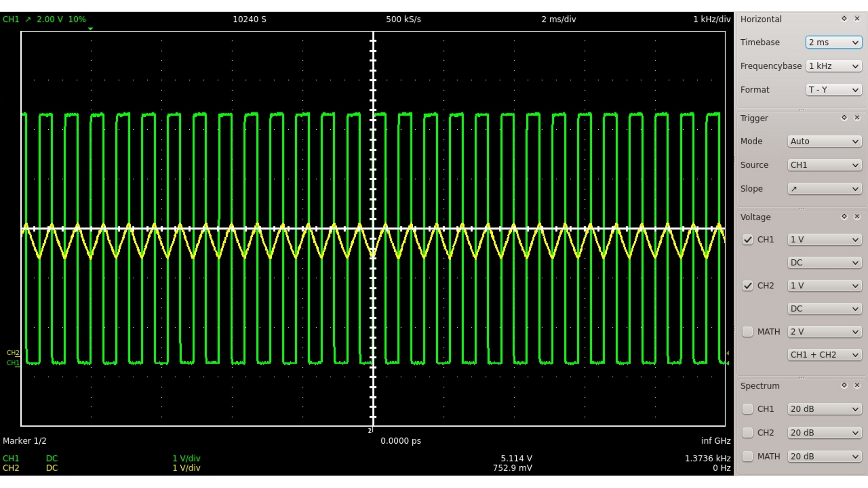Uncheck the CH1 voltage checkbox
Screen dimensions: 868x488
748,239
